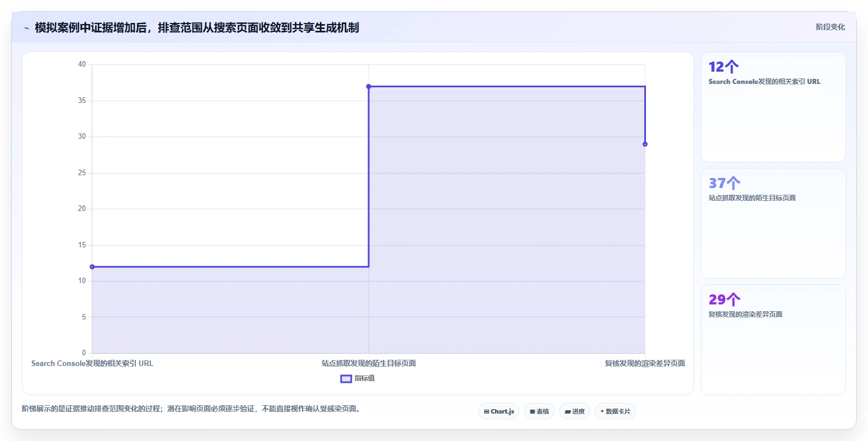Click the 37个 metric card value
868x441 pixels.
[724, 184]
